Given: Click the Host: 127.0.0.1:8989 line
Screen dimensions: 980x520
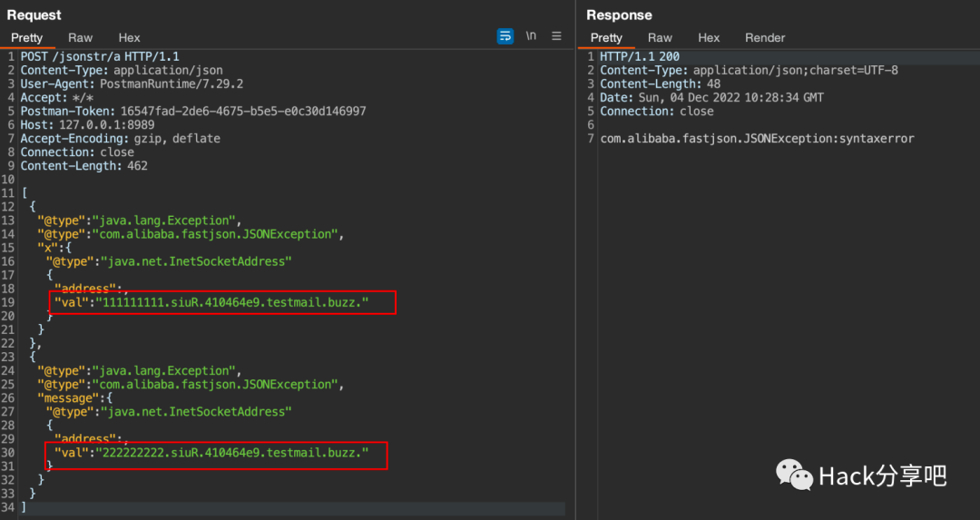Looking at the screenshot, I should (87, 125).
